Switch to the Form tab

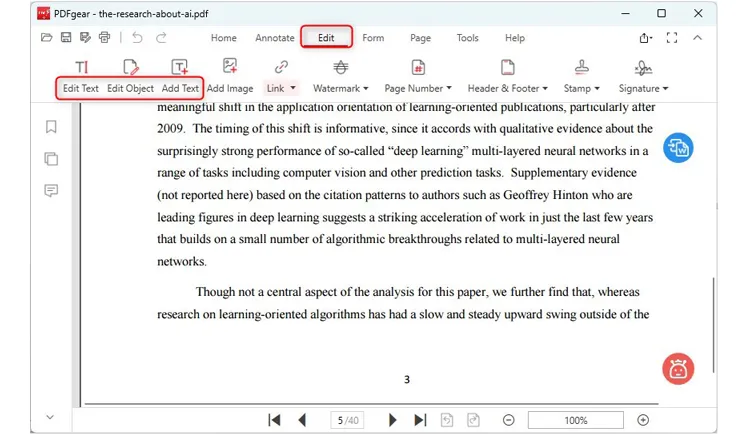click(x=373, y=38)
